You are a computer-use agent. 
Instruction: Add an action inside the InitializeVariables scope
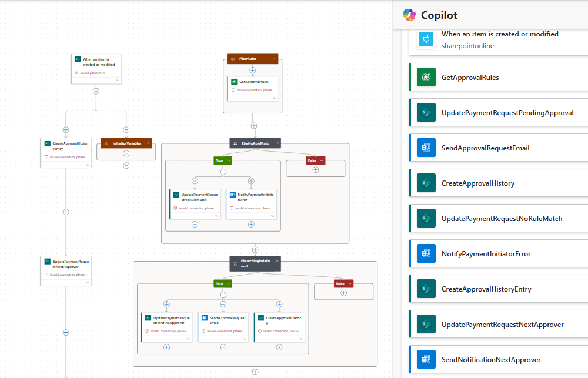click(126, 153)
